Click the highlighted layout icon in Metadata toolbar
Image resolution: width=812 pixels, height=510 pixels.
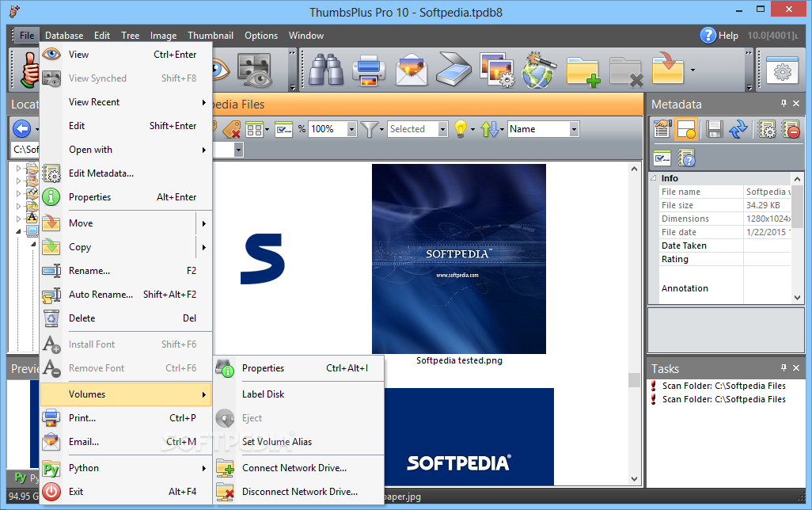coord(687,129)
